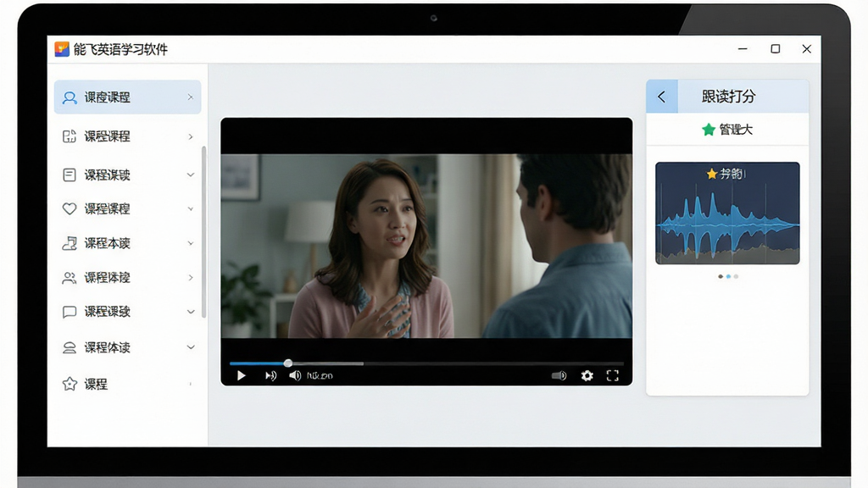This screenshot has width=868, height=488.
Task: Click the music-note icon in the sidebar
Action: pyautogui.click(x=70, y=243)
